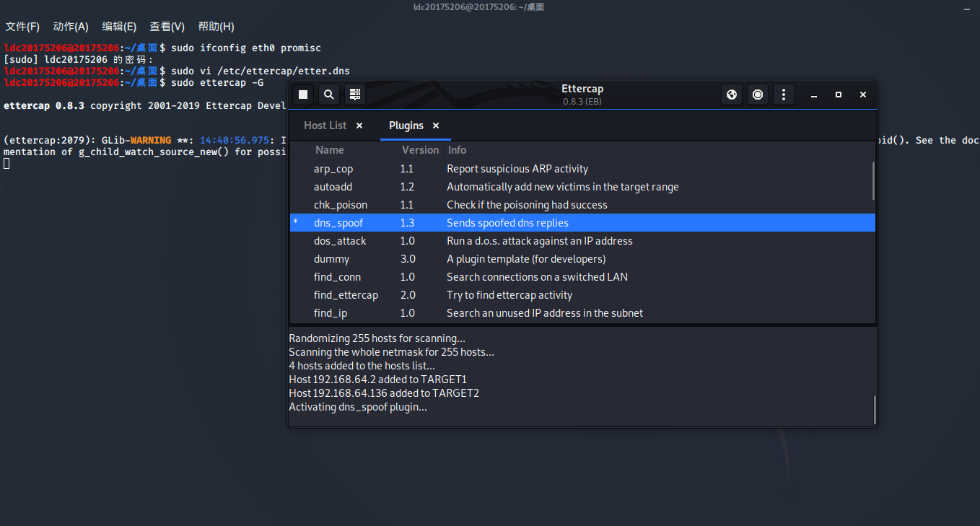Open the 编辑(E) terminal menu
This screenshot has width=980, height=526.
119,27
